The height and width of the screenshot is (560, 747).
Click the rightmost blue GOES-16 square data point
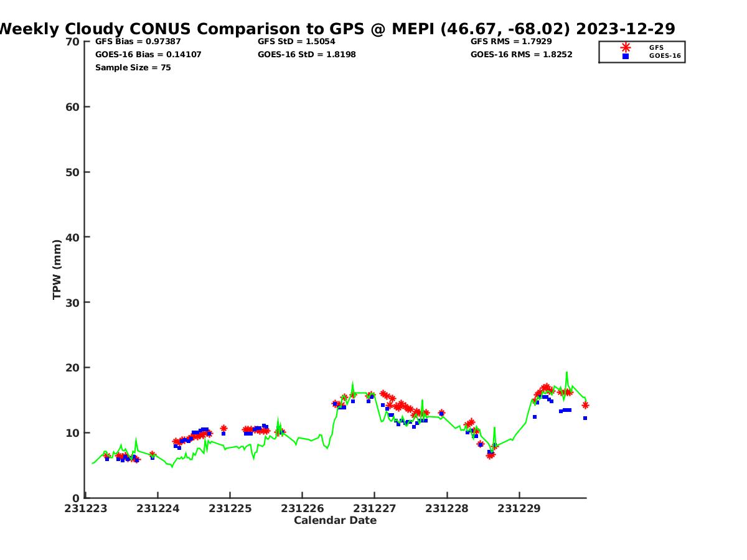click(585, 418)
